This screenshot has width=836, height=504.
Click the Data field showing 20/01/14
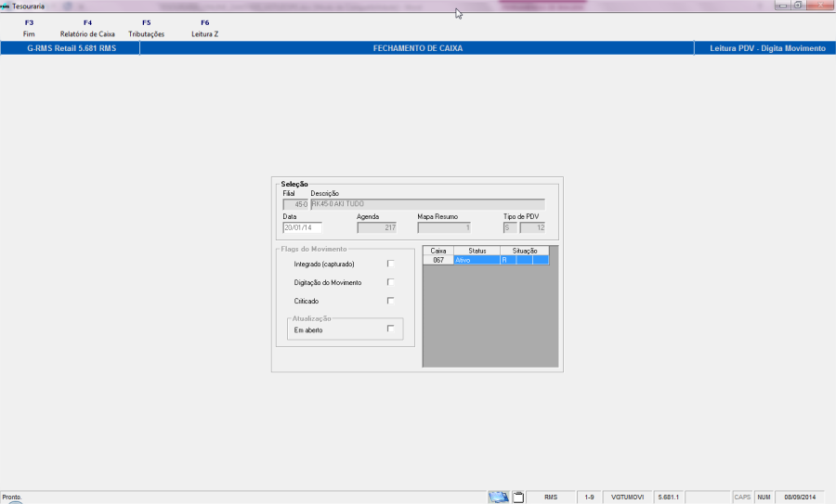pos(302,227)
